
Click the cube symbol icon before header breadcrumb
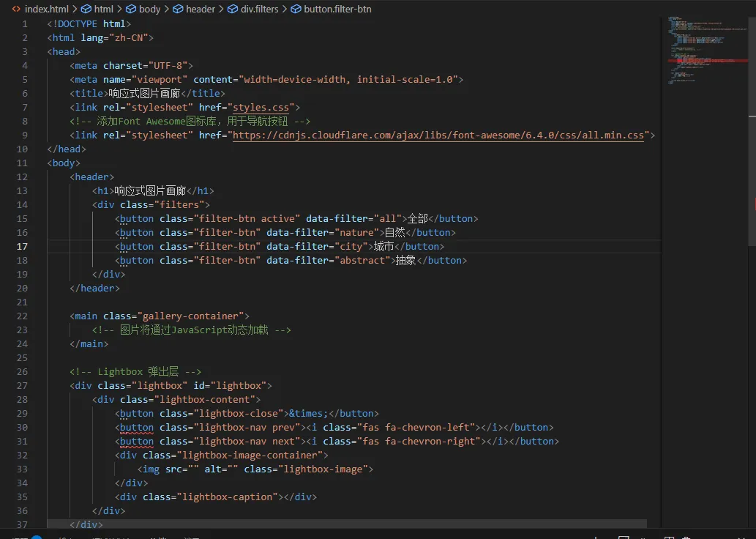(178, 9)
